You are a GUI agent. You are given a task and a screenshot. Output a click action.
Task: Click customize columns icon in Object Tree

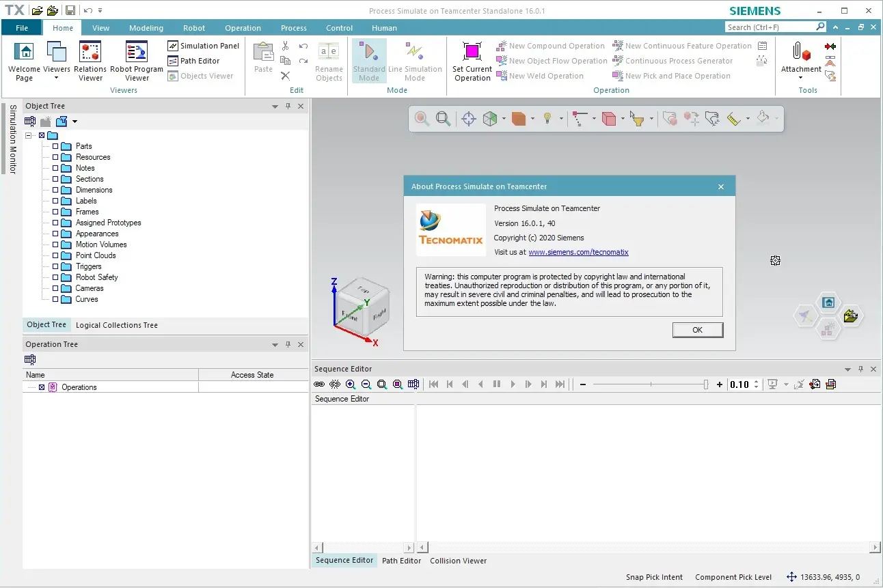click(x=30, y=122)
